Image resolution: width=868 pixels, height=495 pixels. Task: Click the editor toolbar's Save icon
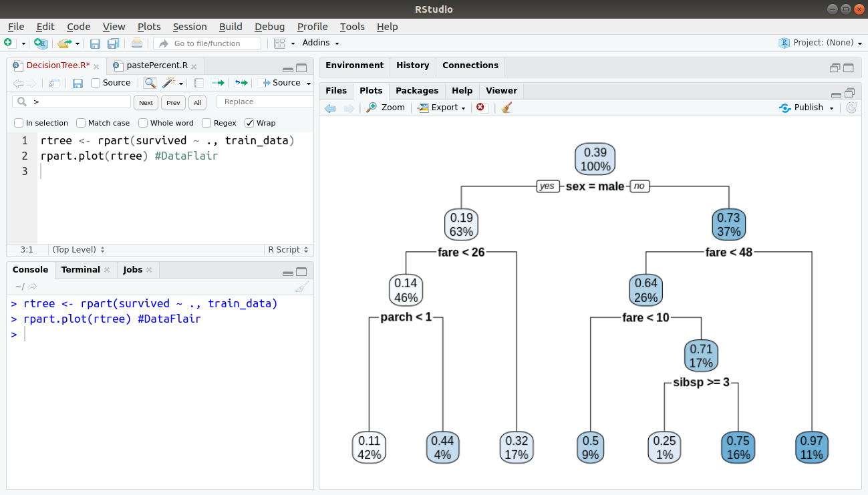tap(78, 83)
